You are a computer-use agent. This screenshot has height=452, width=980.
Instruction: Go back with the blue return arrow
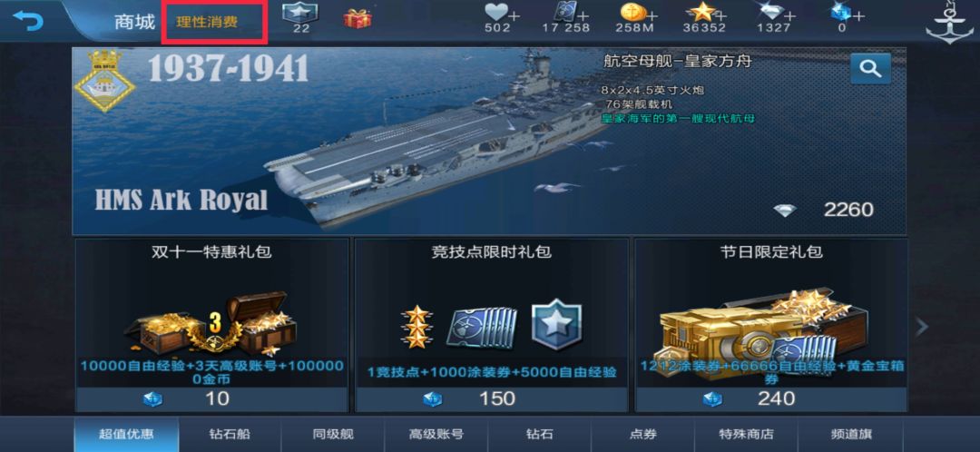point(29,21)
